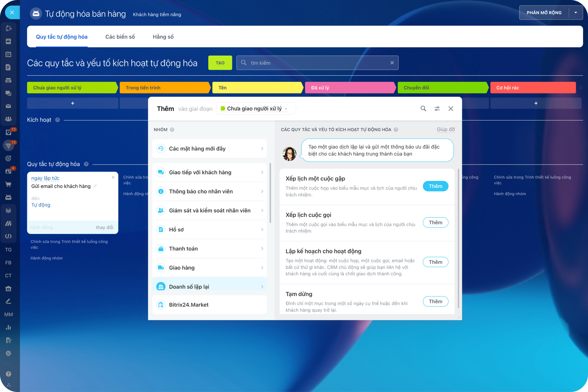The height and width of the screenshot is (392, 588).
Task: Open the bar chart analytics icon in sidebar
Action: pos(8,327)
